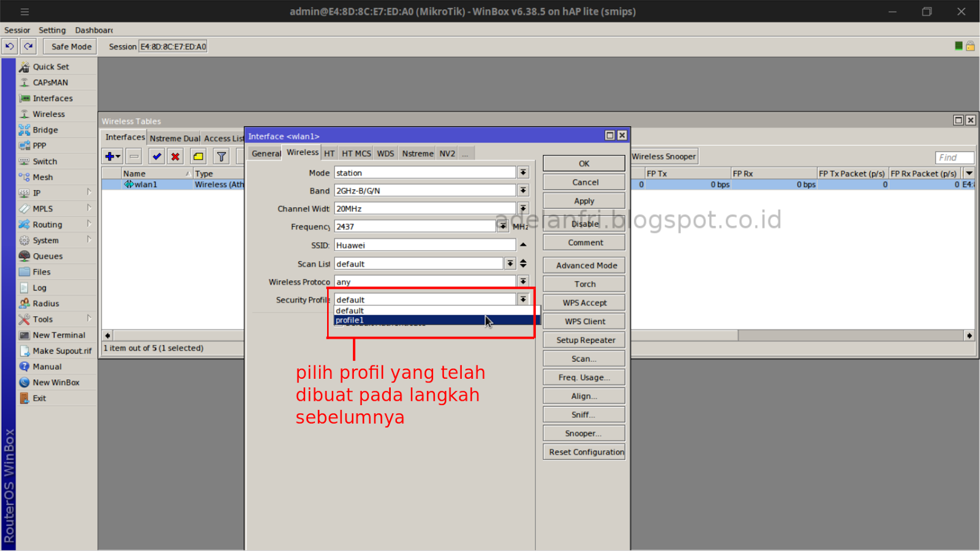Expand the System submenu
Screen dimensions: 980x551
click(x=89, y=240)
